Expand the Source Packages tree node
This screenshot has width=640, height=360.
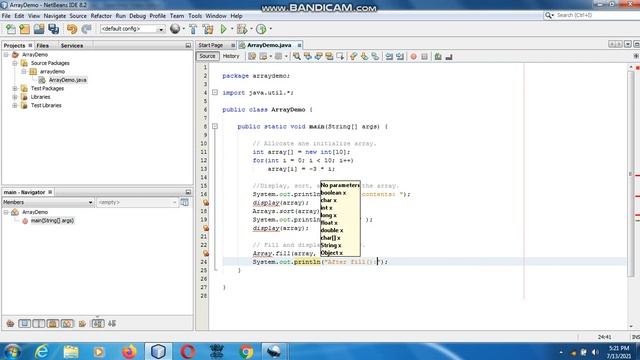pyautogui.click(x=15, y=63)
